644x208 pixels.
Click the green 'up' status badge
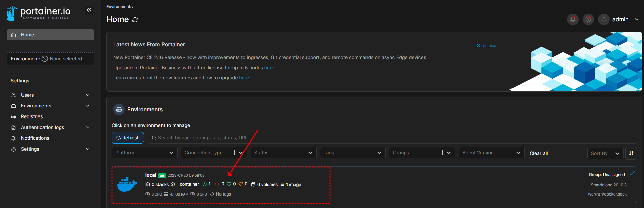point(162,176)
